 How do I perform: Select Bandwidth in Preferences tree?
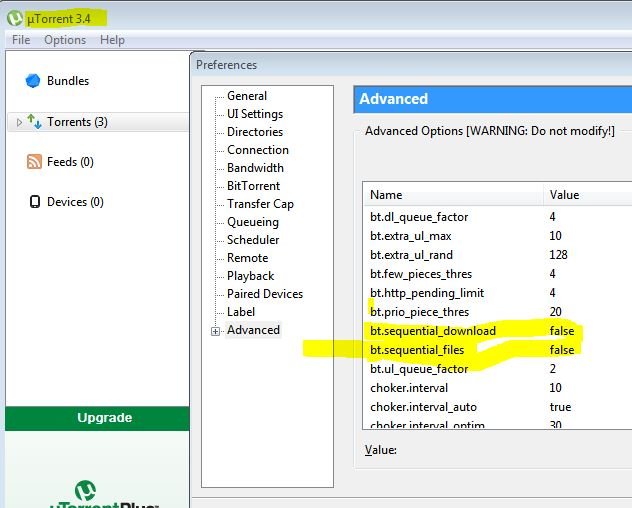click(x=255, y=168)
